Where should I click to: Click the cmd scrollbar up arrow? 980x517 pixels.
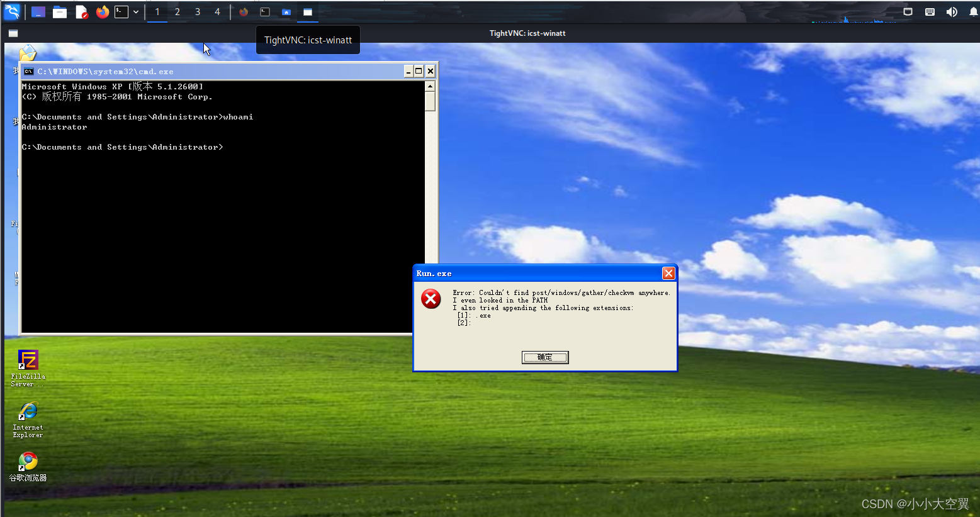(x=431, y=86)
